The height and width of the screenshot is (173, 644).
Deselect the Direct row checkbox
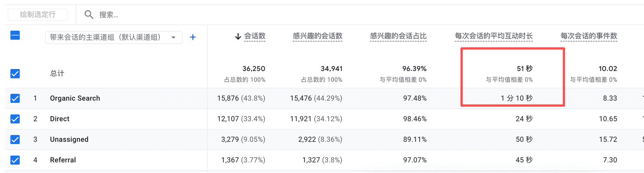click(x=15, y=119)
